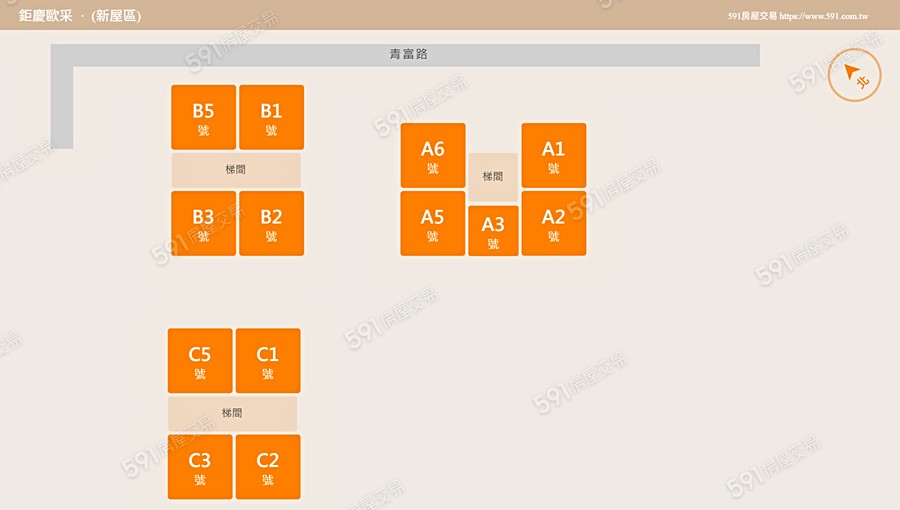Click the small A3號 unit
This screenshot has width=900, height=510.
click(493, 231)
